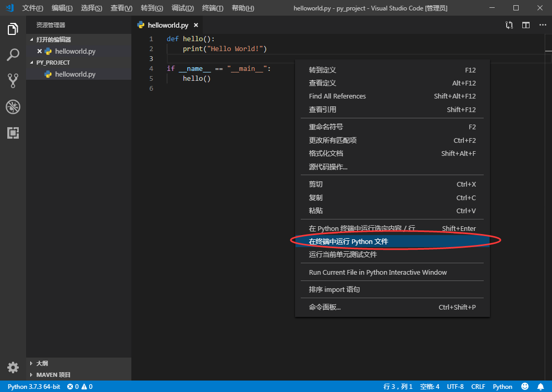
Task: Change the CRLF end of line setting
Action: coord(478,386)
